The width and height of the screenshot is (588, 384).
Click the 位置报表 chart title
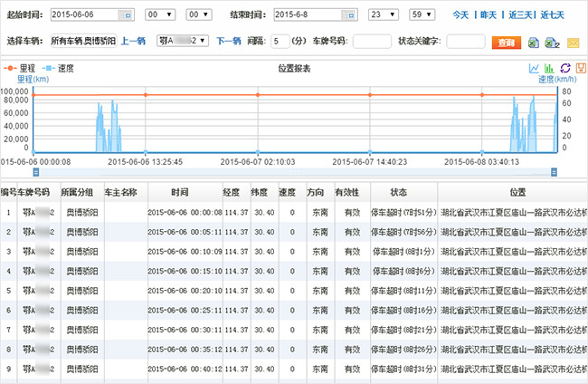coord(294,68)
